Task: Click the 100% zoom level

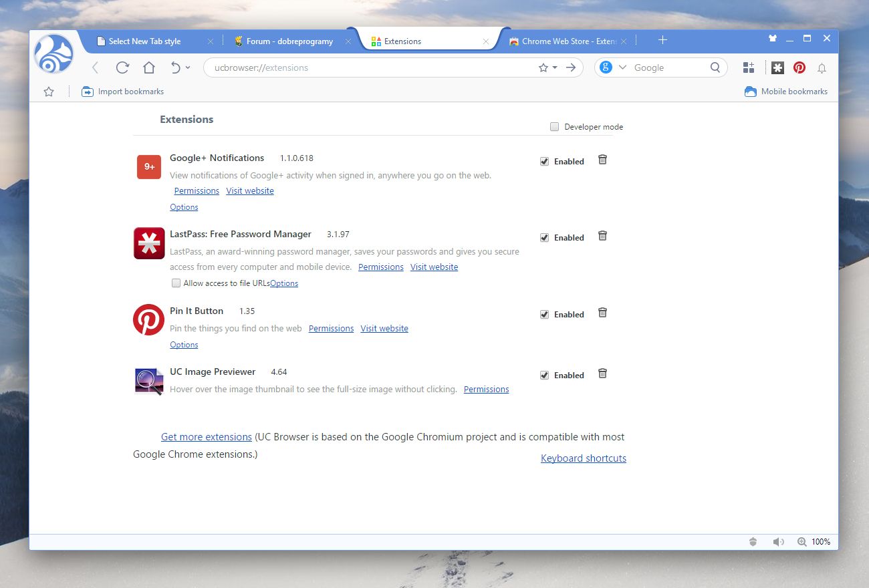Action: [821, 542]
